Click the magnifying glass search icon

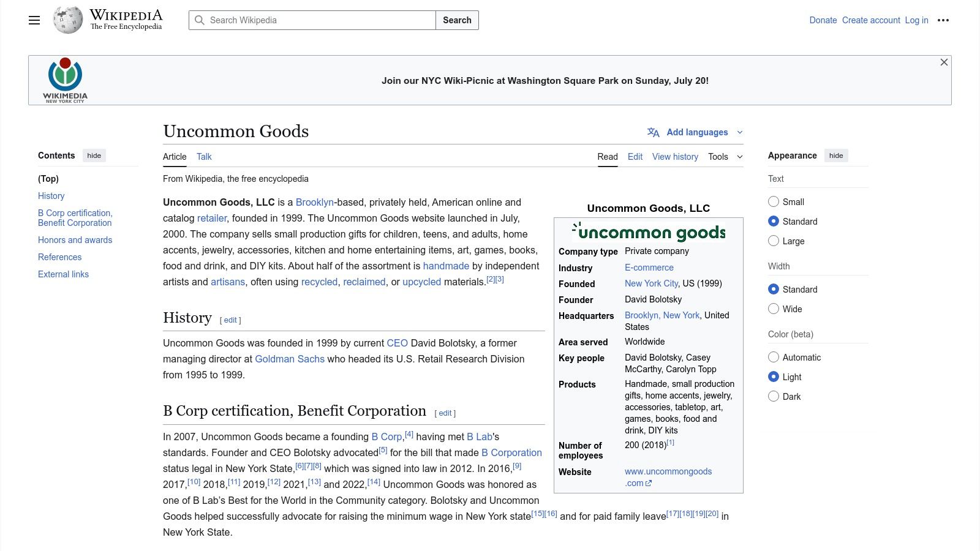tap(200, 20)
